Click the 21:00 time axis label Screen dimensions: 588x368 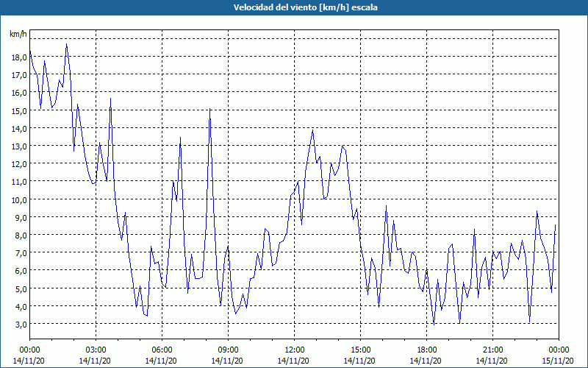[x=492, y=350]
